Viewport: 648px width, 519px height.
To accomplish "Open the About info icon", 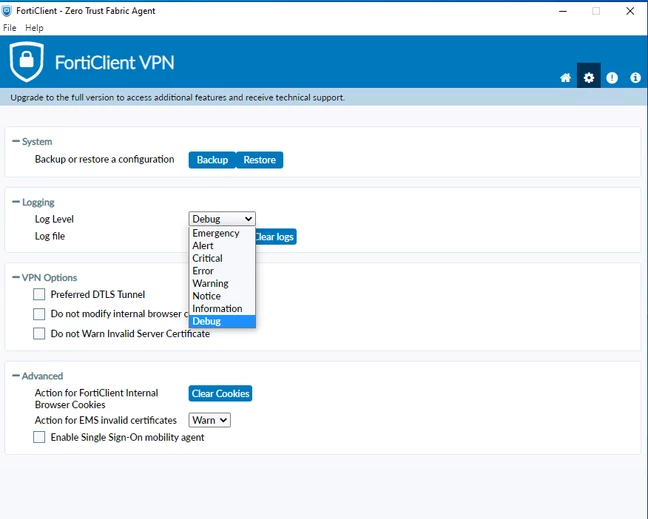I will pos(635,77).
